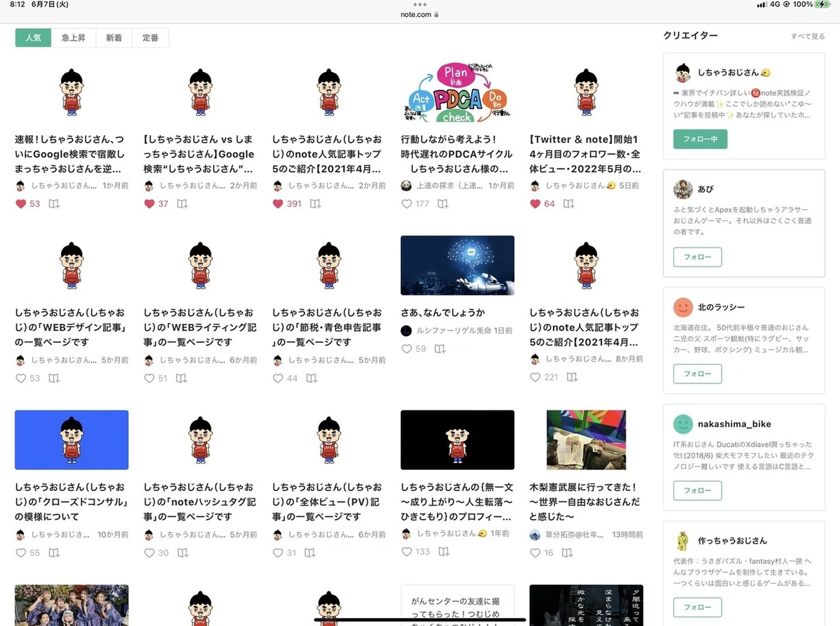Click すべて見る link in クリエイター section

[808, 36]
